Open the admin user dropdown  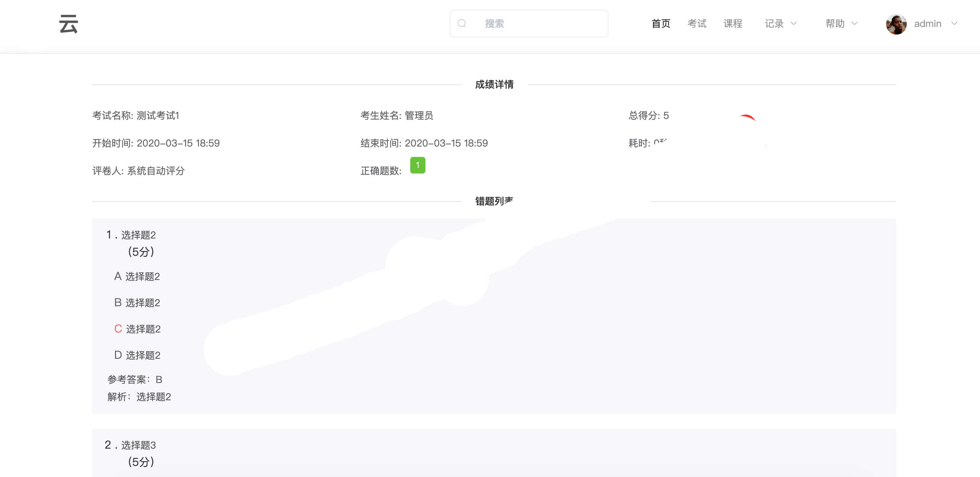[928, 24]
